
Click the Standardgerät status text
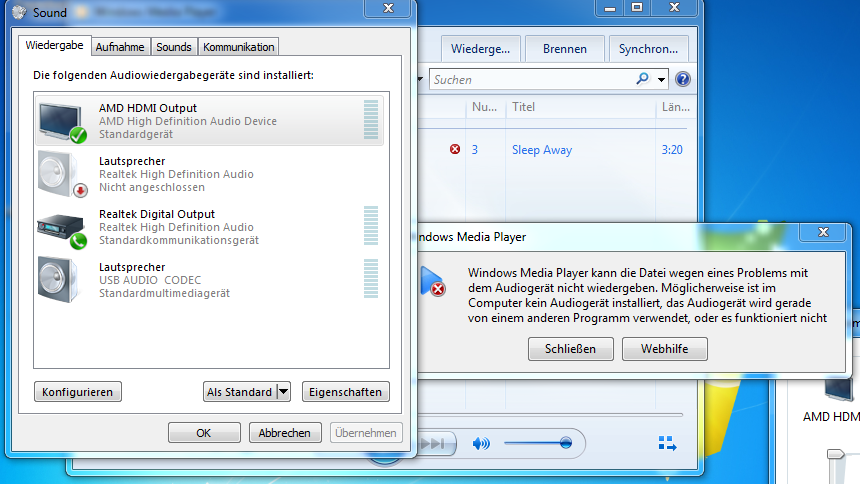[x=135, y=134]
